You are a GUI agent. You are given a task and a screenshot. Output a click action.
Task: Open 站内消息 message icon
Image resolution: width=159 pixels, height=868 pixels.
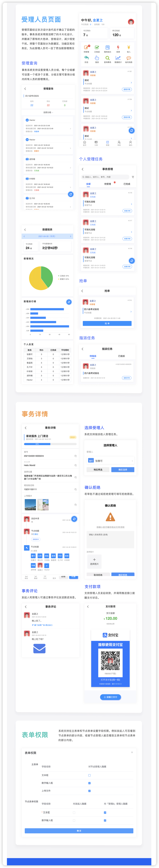point(129,58)
